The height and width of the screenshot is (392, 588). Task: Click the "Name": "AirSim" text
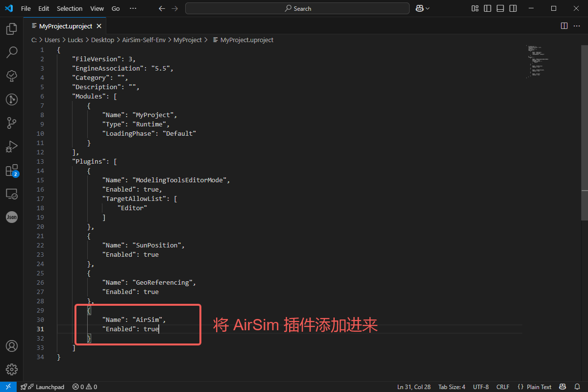click(x=134, y=319)
